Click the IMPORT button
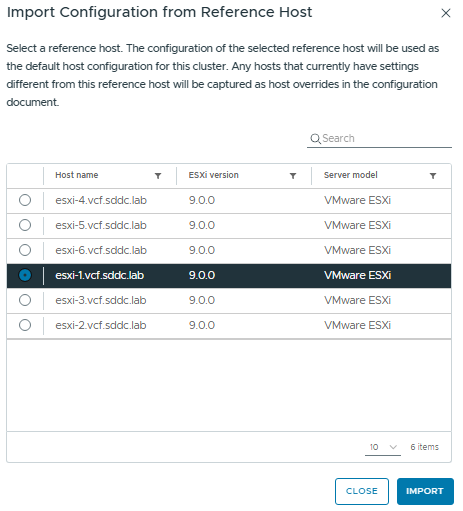The height and width of the screenshot is (511, 463). (425, 491)
